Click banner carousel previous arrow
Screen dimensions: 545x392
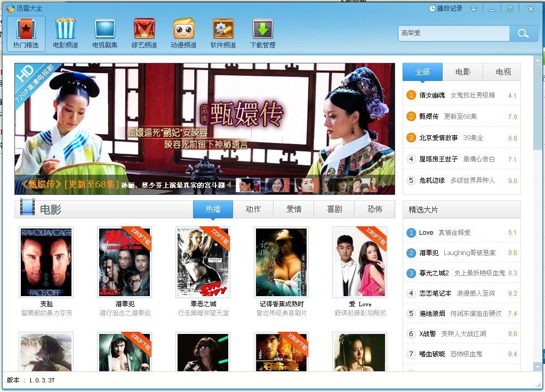coord(230,185)
